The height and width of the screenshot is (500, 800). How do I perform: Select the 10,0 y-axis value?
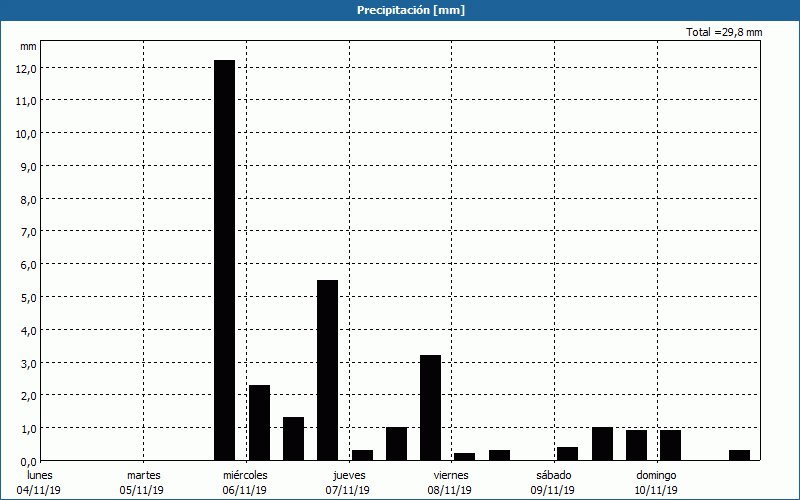pyautogui.click(x=26, y=134)
